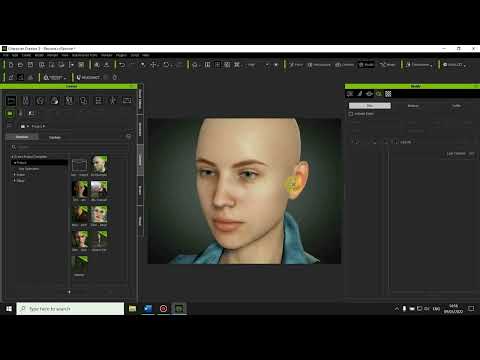Open the dropdown beside Rotate tool
The height and width of the screenshot is (360, 480).
[x=172, y=65]
